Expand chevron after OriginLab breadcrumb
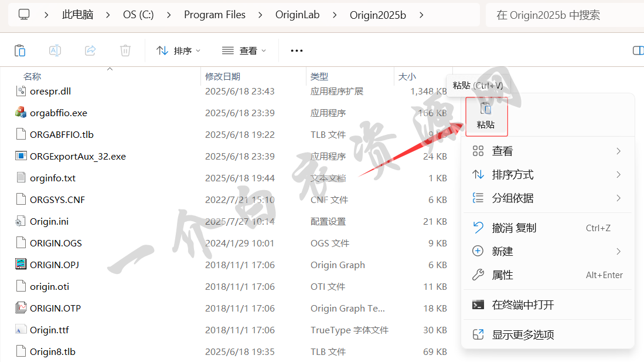 click(x=335, y=15)
